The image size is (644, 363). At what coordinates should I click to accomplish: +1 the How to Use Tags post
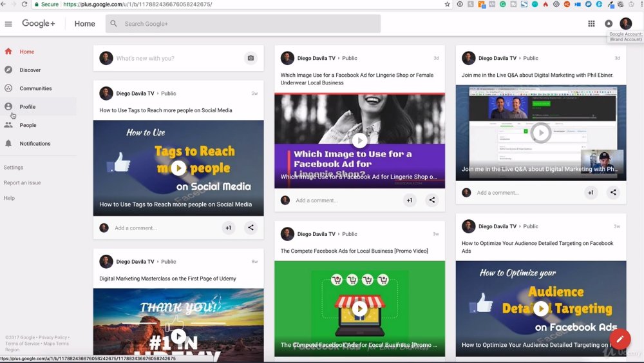tap(229, 228)
